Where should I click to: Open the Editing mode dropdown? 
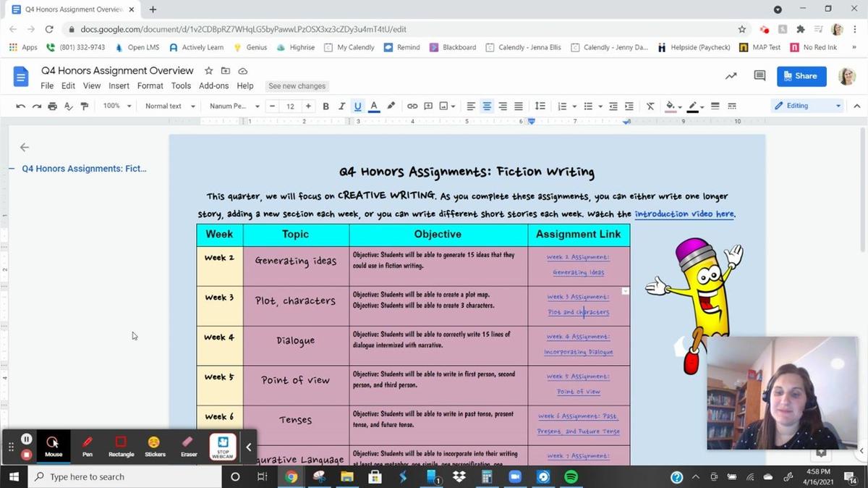(807, 106)
